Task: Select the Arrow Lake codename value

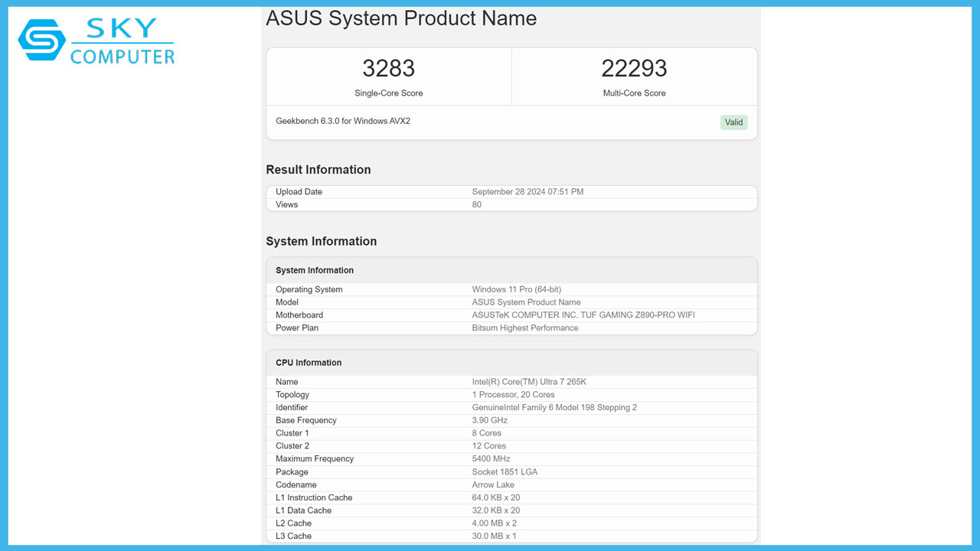Action: (494, 485)
